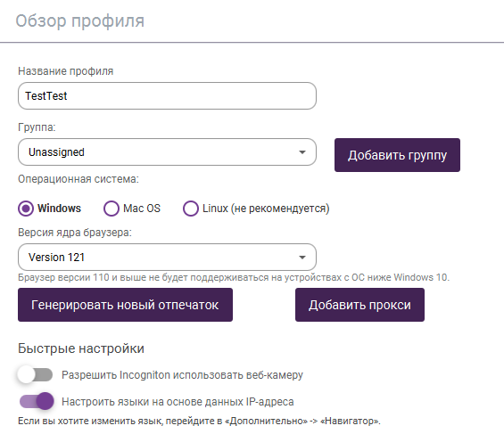Select the Windows operating system radio button

(26, 209)
